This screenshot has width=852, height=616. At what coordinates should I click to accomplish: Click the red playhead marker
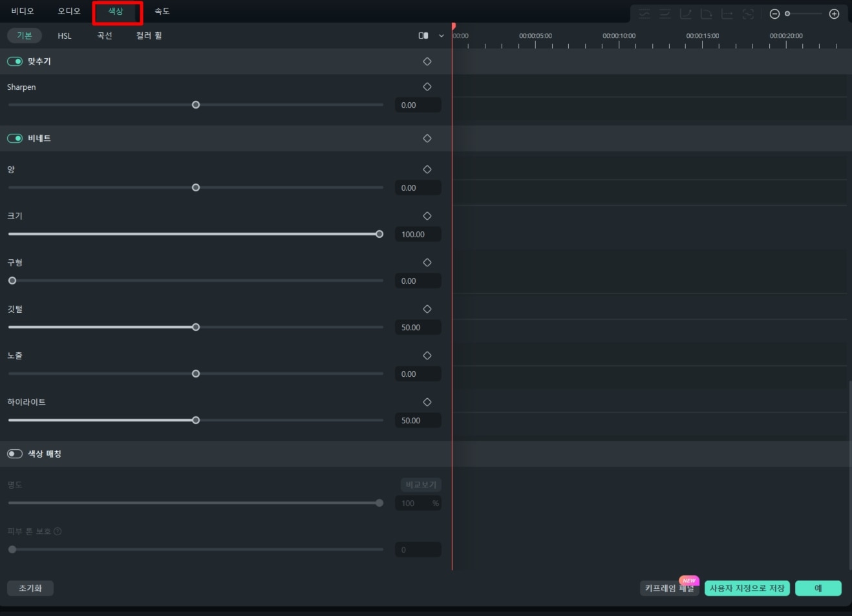click(x=453, y=27)
